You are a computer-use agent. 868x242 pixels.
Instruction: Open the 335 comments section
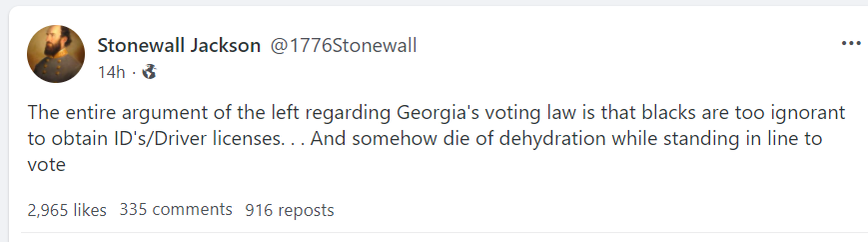(175, 210)
